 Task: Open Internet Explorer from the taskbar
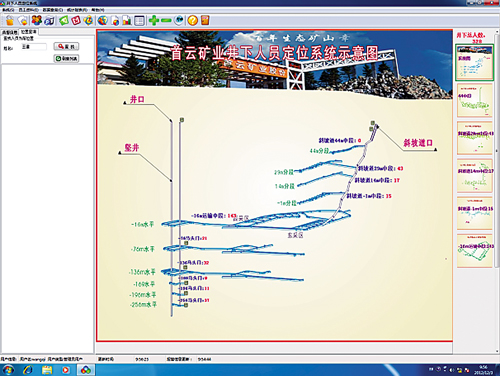(28, 370)
